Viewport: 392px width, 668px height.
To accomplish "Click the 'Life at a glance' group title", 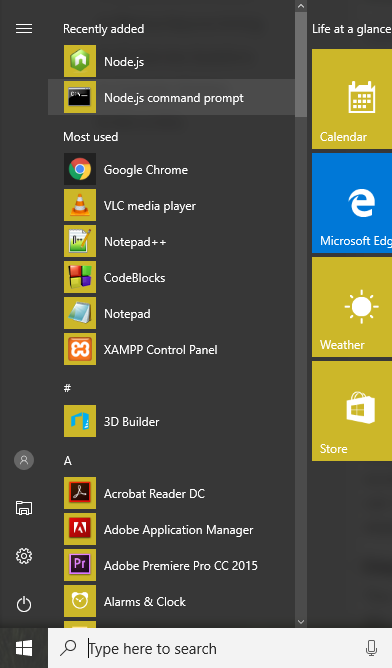I will (352, 29).
